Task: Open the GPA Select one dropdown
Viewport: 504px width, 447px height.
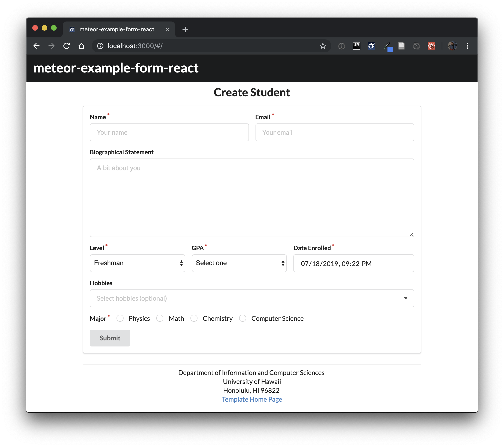Action: [x=239, y=263]
